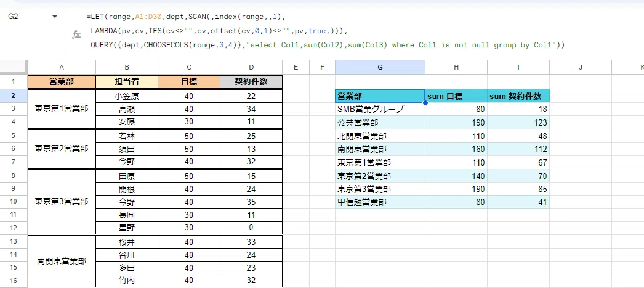Select merged cell 東京第3営業部 in column A

pyautogui.click(x=62, y=201)
